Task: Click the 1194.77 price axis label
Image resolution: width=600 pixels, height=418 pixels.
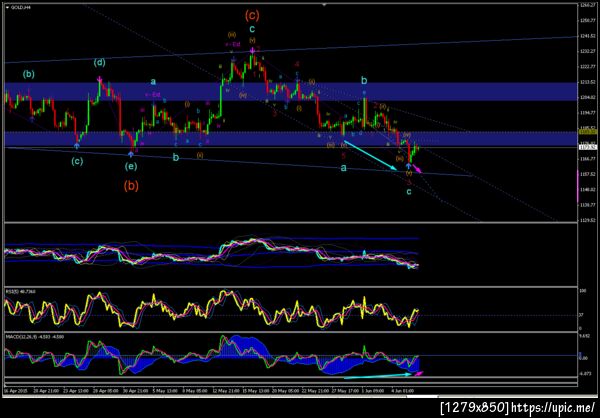Action: coord(588,113)
